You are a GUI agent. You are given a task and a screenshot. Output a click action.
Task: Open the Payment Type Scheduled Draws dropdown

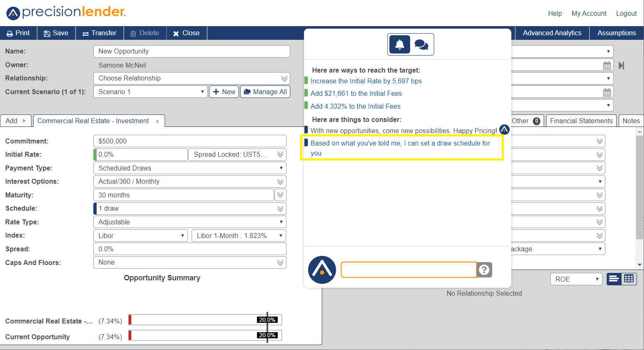click(x=190, y=168)
